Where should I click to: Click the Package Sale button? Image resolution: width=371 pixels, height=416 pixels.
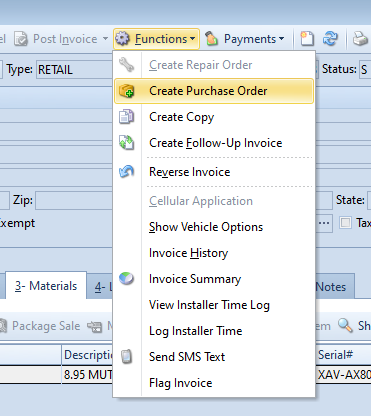(40, 326)
